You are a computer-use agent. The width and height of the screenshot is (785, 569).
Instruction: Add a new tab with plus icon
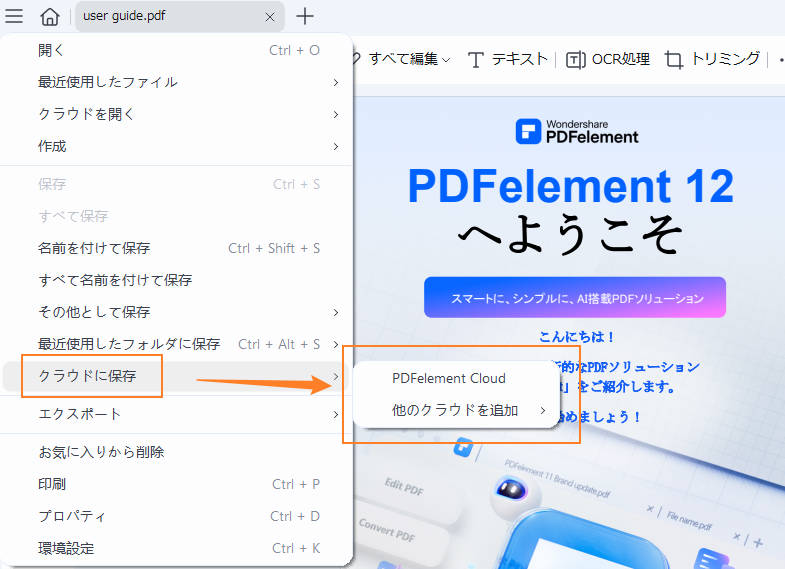tap(304, 17)
